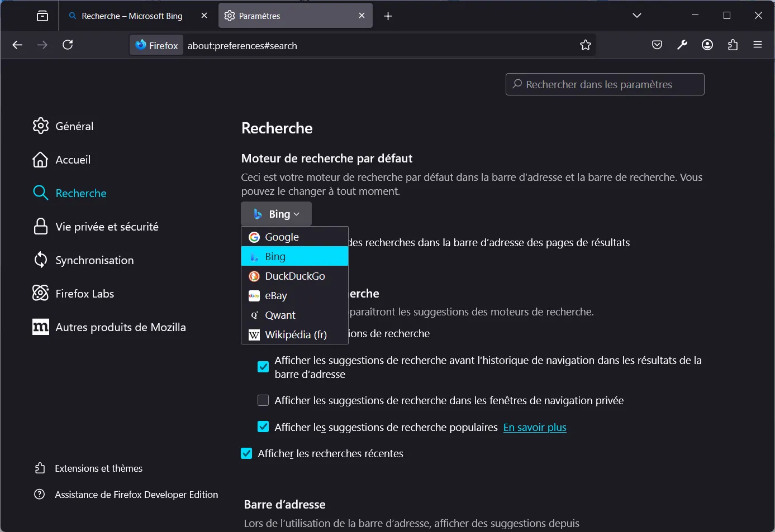Choose Google from the engine list
This screenshot has height=532, width=775.
coord(294,237)
